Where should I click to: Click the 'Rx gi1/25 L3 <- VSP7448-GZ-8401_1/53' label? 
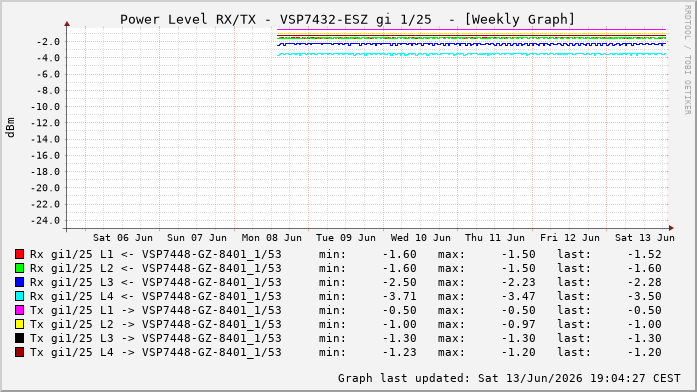(x=156, y=283)
